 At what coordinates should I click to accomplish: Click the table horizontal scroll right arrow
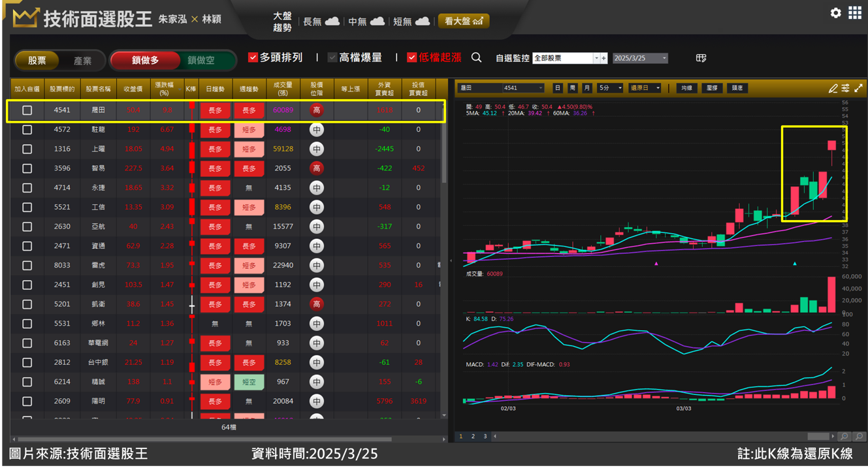point(444,439)
